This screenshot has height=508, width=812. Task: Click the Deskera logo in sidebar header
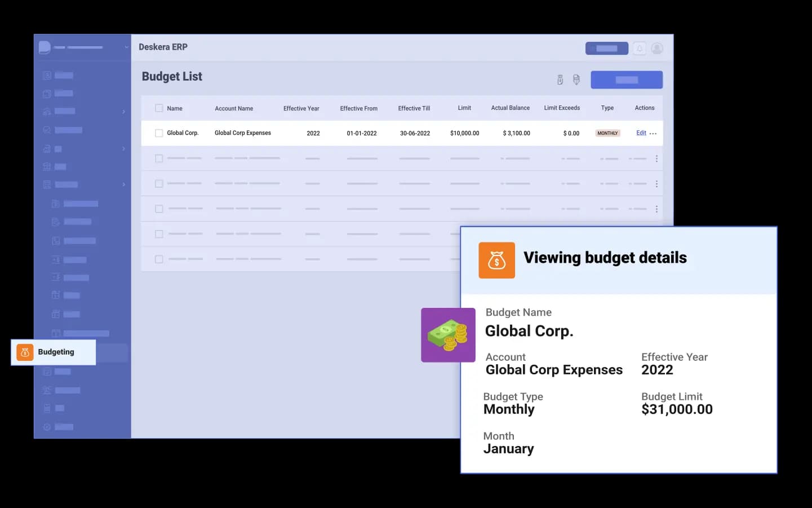click(x=45, y=47)
